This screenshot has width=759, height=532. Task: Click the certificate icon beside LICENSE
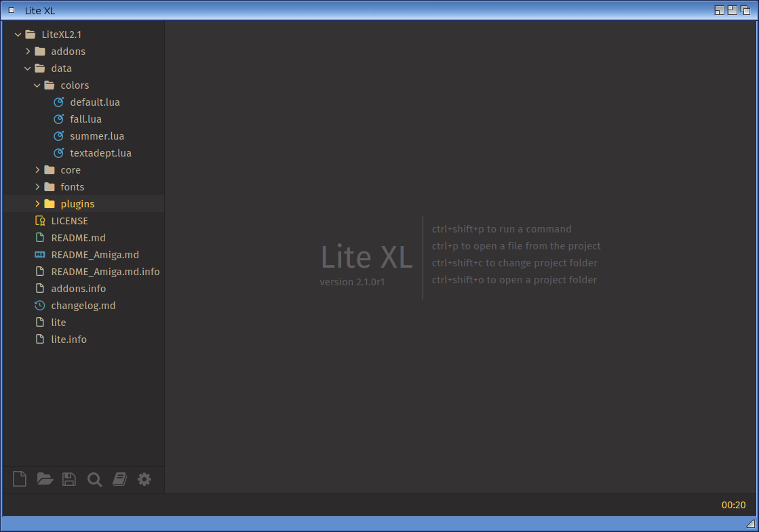[40, 220]
